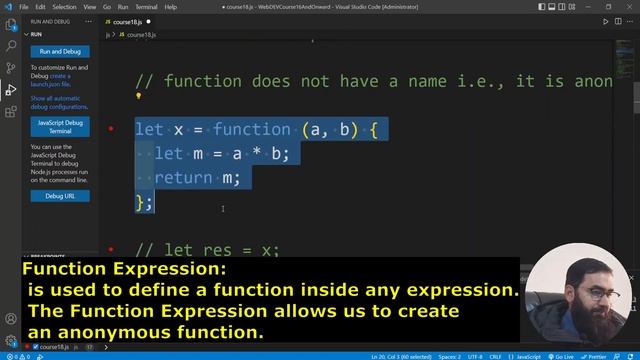Open create a launch.json file link
Viewport: 640px width, 360px height.
coord(51,80)
